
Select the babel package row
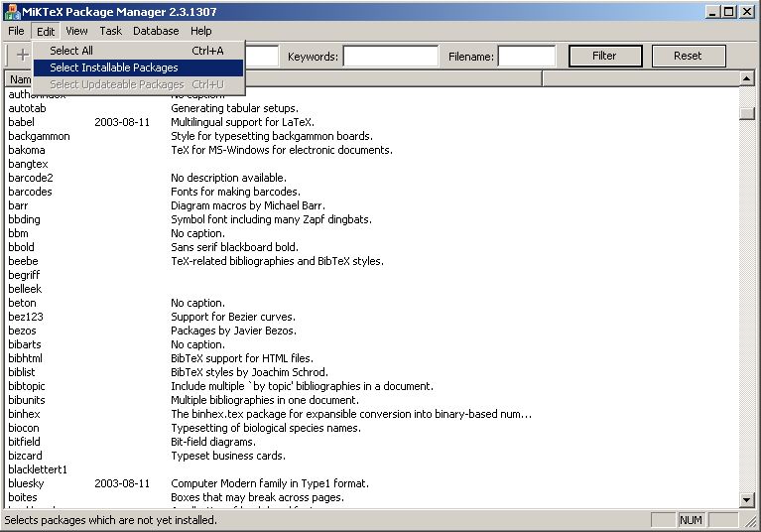pyautogui.click(x=22, y=122)
